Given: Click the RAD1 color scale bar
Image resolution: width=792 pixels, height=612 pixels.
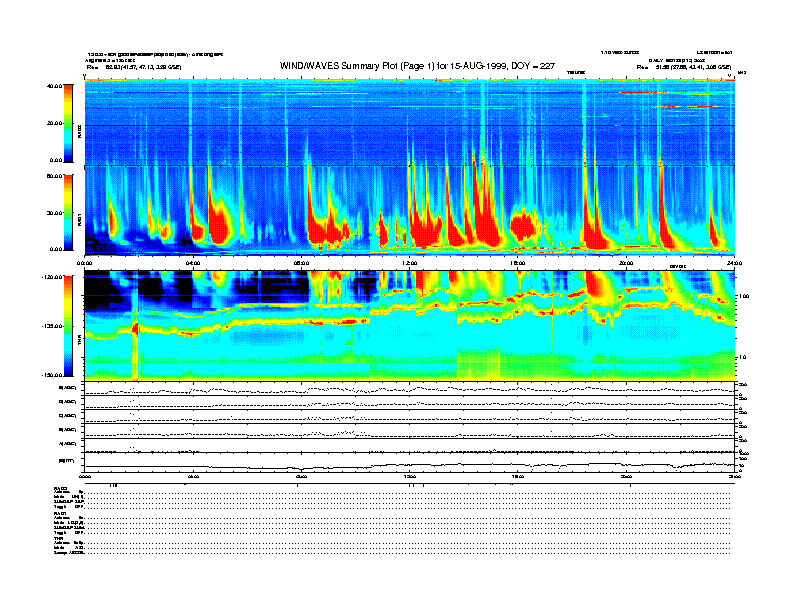Looking at the screenshot, I should point(68,212).
